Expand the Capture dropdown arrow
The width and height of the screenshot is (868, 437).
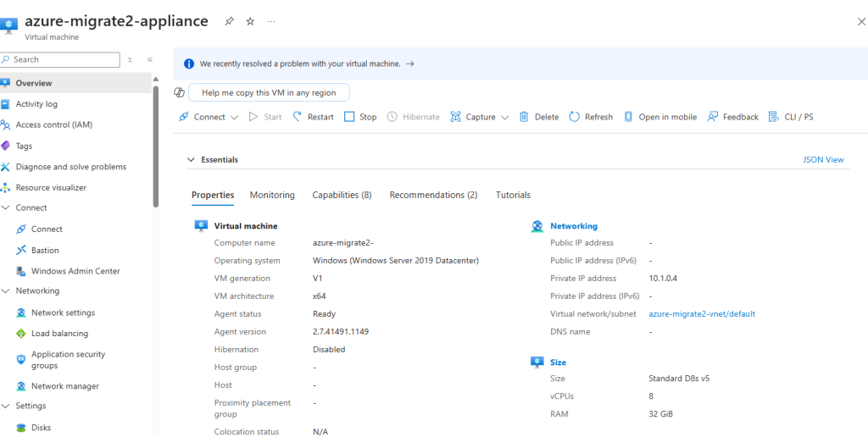(504, 117)
